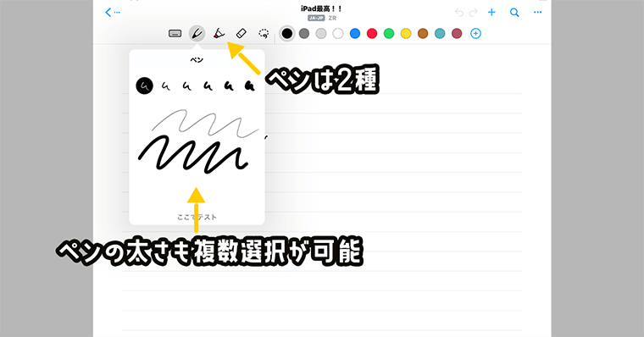Choose the green color swatch

pyautogui.click(x=389, y=34)
